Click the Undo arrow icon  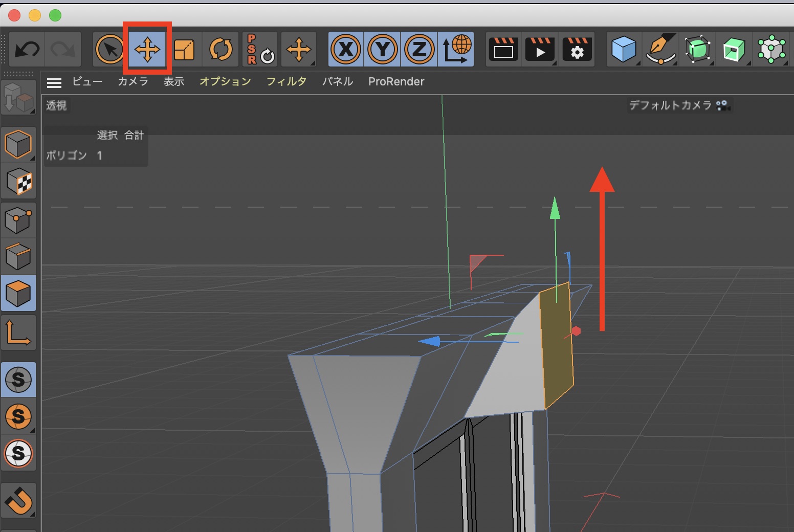[27, 50]
